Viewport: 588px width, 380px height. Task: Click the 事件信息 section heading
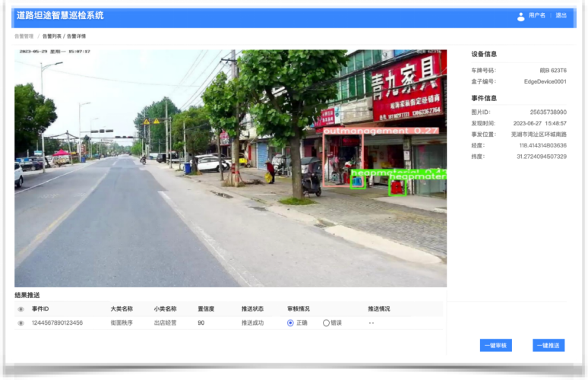point(484,98)
